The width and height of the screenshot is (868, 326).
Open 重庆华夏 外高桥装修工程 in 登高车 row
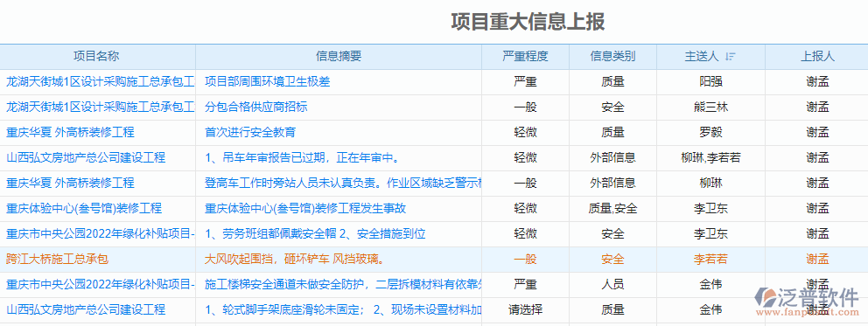click(x=70, y=184)
